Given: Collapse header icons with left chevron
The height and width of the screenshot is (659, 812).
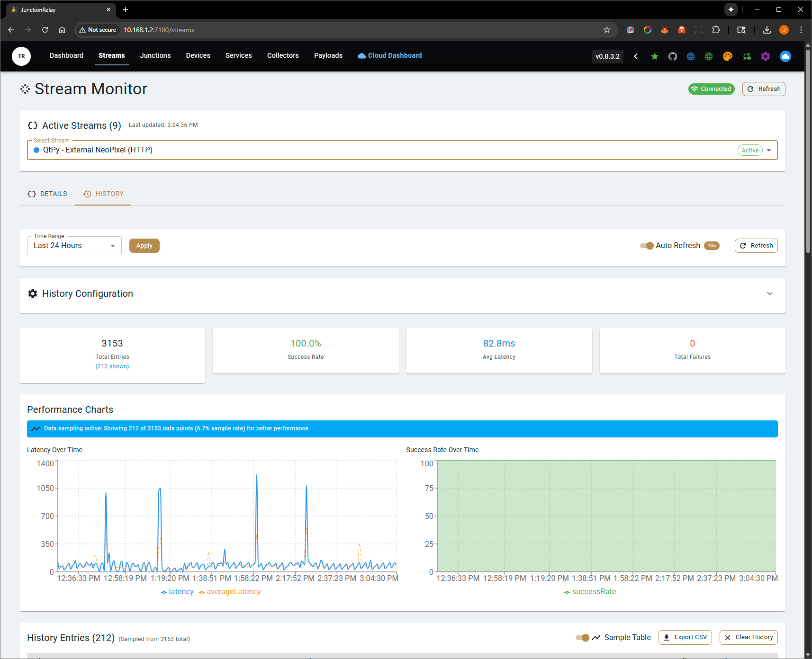Looking at the screenshot, I should point(636,56).
